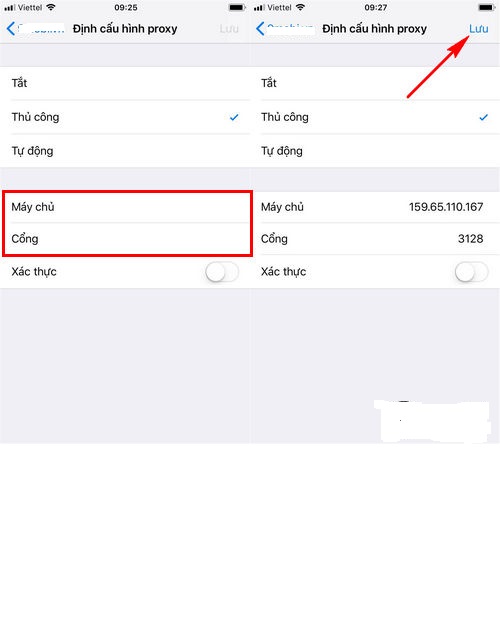Click the empty Cổng field on the left screen
The width and height of the screenshot is (500, 640).
pyautogui.click(x=127, y=239)
